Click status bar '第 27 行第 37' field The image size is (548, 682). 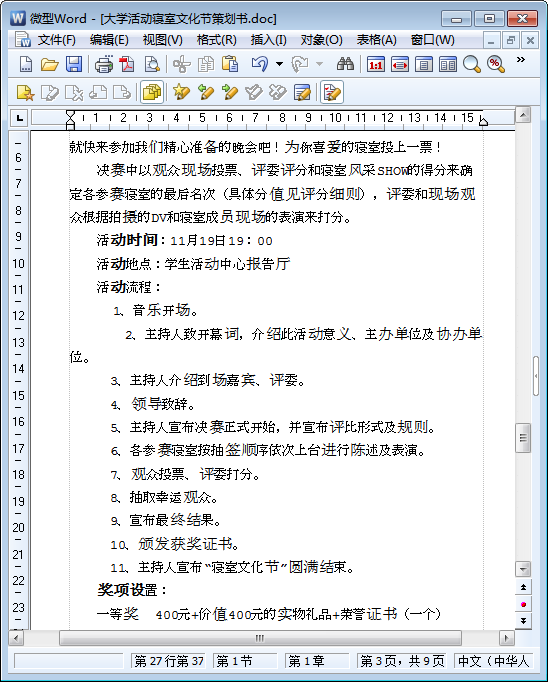coord(168,661)
